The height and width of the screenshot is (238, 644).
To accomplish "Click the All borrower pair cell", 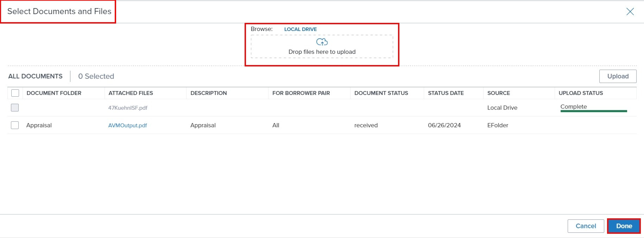I will point(276,126).
